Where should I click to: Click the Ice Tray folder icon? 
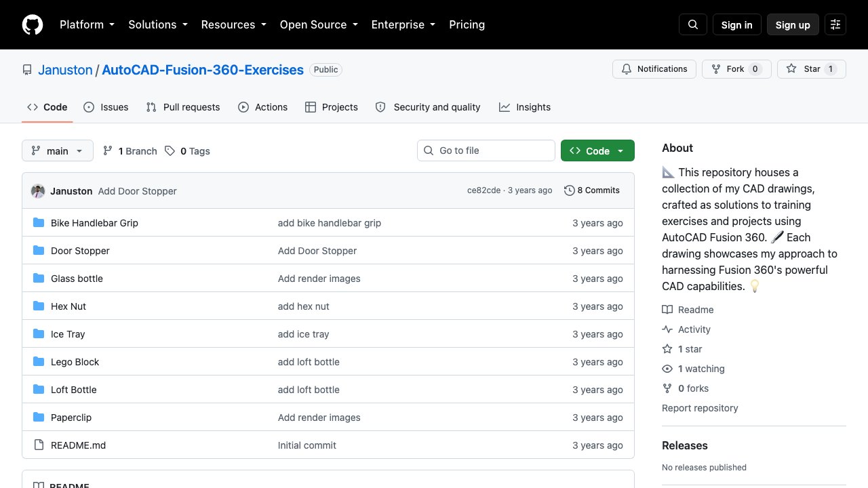click(x=39, y=334)
